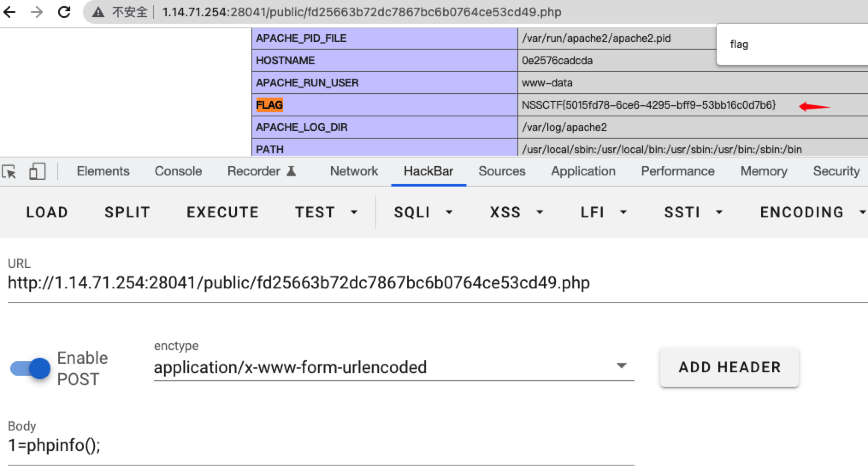This screenshot has width=868, height=475.
Task: Click the EXECUTE button
Action: [223, 212]
